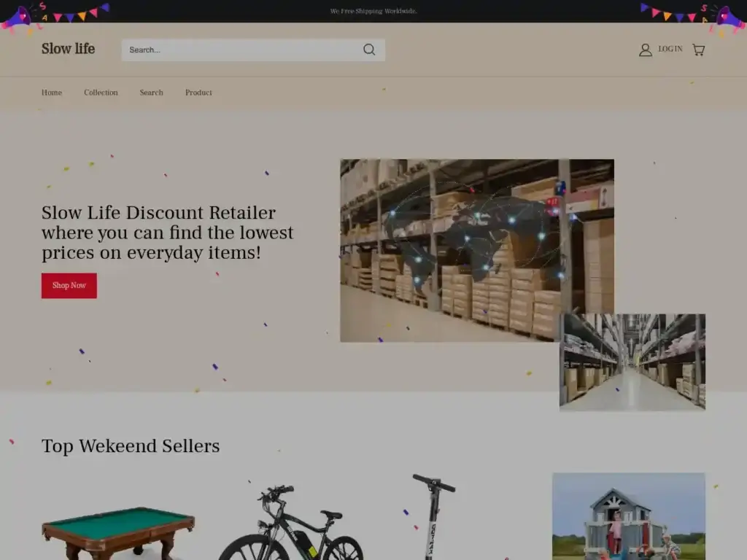The image size is (747, 560).
Task: Click the free shipping announcement text
Action: (x=373, y=11)
